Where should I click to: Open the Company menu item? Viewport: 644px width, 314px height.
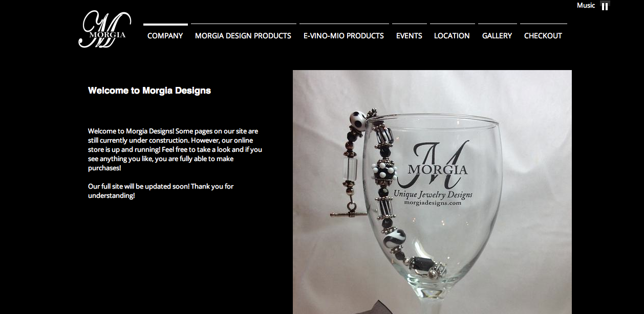pos(165,35)
